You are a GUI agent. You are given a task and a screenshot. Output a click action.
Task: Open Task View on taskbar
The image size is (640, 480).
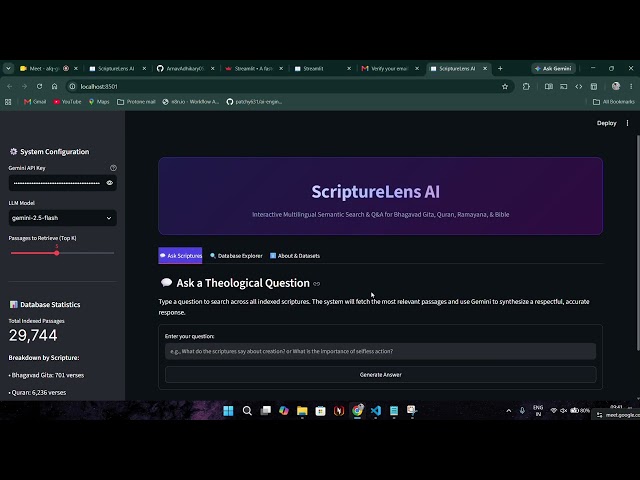(266, 411)
